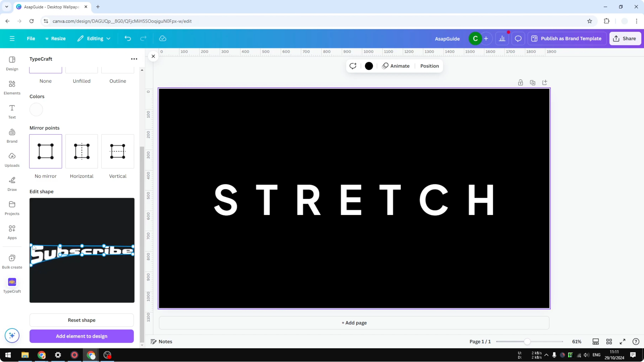The image size is (644, 362).
Task: Open the browser tab list chevron
Action: click(7, 7)
